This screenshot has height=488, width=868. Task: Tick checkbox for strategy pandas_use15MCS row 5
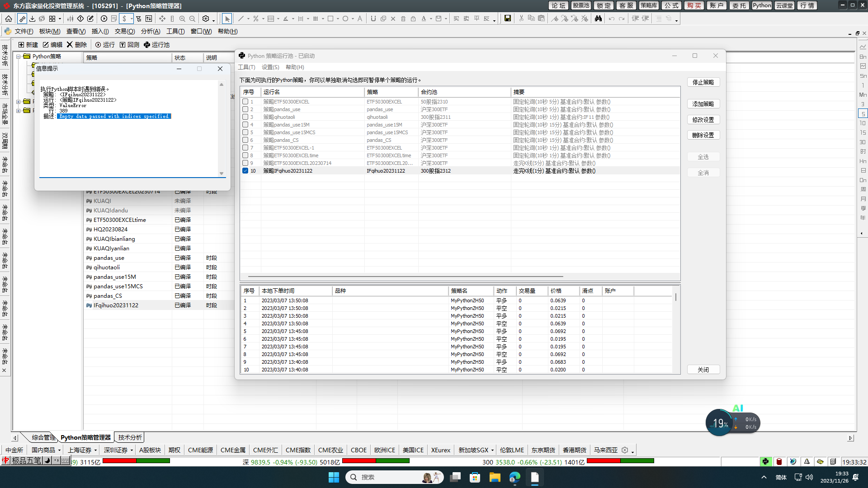coord(245,132)
